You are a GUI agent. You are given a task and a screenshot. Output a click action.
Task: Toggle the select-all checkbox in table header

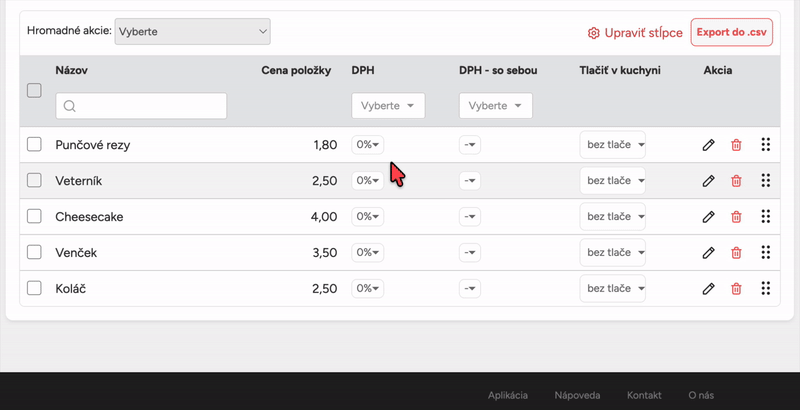[x=34, y=90]
